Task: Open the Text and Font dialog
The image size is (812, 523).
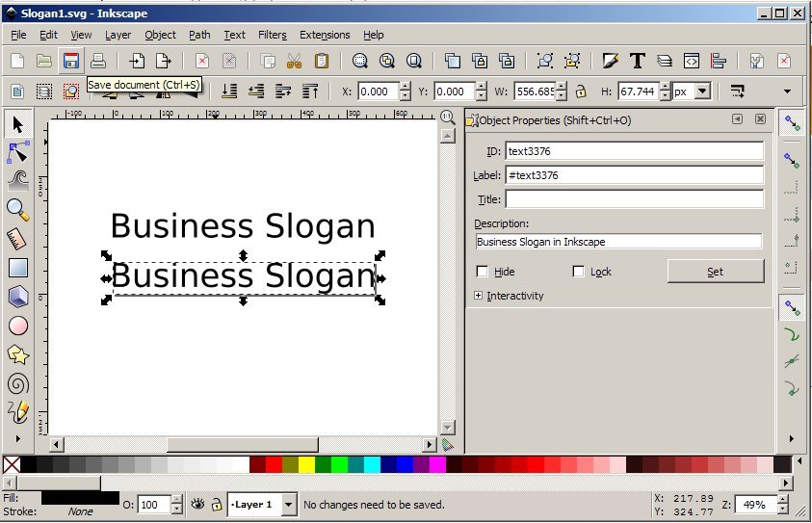Action: click(638, 61)
